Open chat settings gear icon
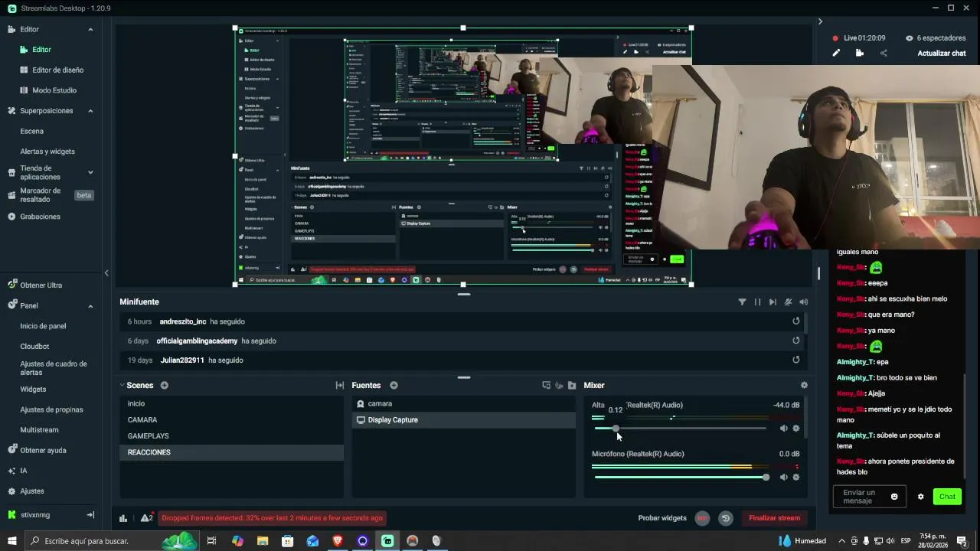980x551 pixels. 920,497
